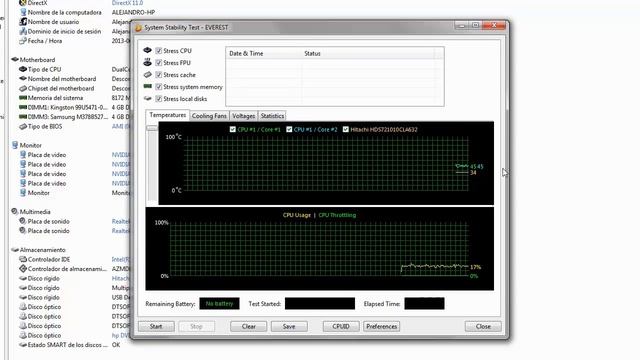Close the System Stability Test window with X
Viewport: 640px width, 360px height.
(494, 25)
